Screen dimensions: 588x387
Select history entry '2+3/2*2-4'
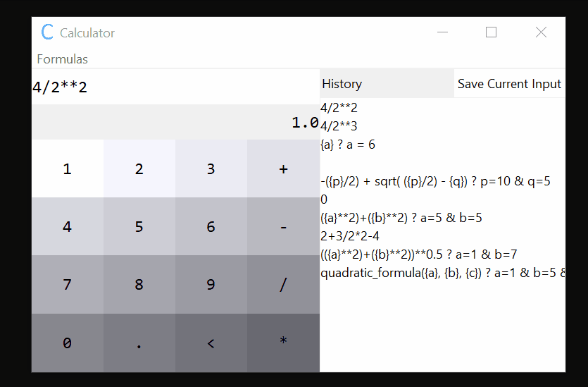point(442,236)
